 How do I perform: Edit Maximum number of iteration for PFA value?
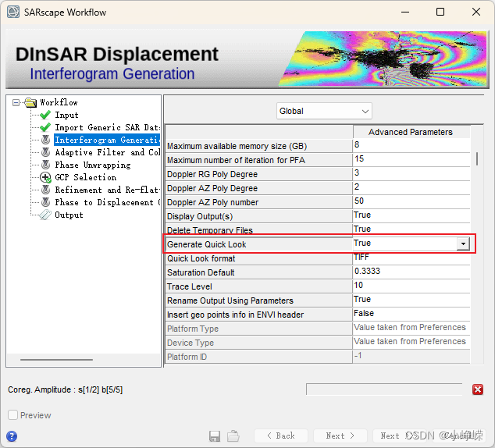pos(411,159)
